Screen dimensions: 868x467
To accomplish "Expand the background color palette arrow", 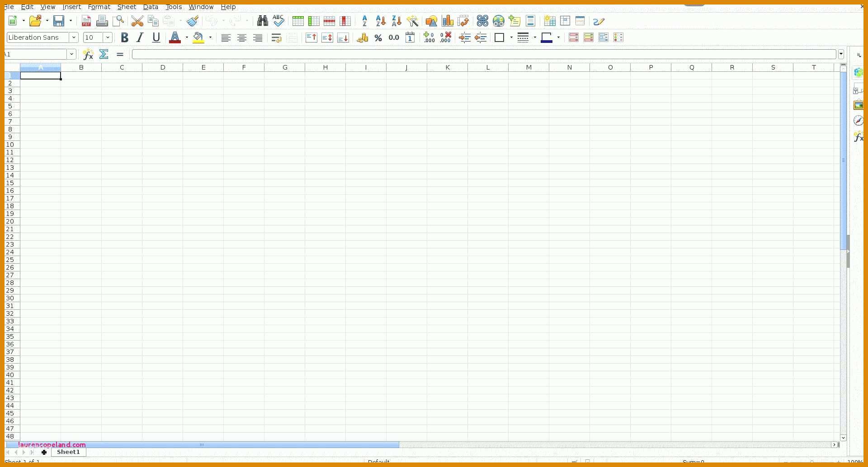I will tap(210, 38).
